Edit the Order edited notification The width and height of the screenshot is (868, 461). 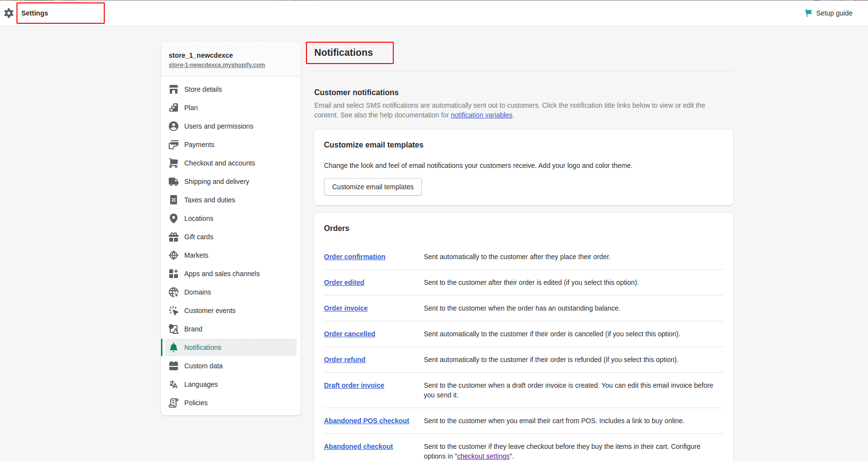(344, 282)
